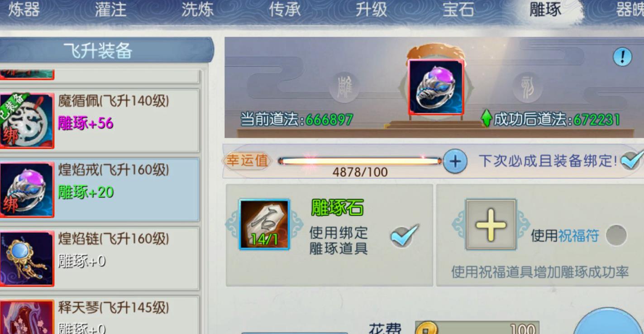
Task: Click the 煌焰链 necklace icon in list
Action: tap(26, 259)
